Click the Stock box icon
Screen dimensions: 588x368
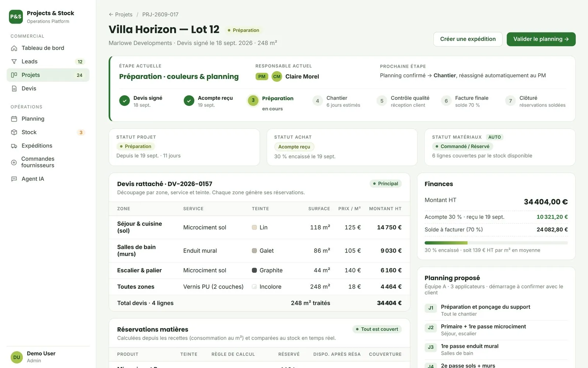14,132
